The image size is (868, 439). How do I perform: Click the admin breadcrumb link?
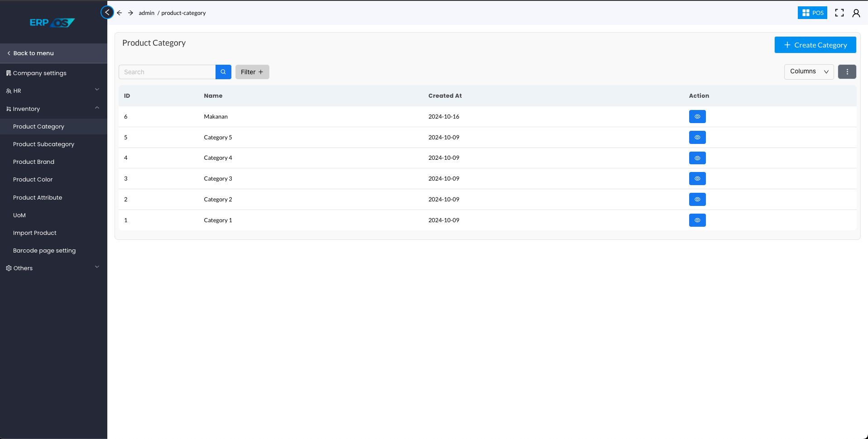(x=146, y=13)
